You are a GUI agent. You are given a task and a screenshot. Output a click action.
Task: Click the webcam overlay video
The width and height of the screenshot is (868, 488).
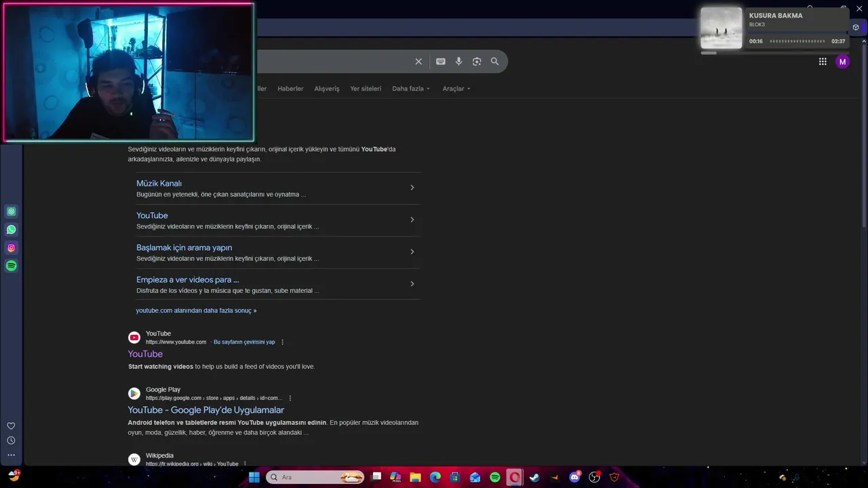[129, 73]
